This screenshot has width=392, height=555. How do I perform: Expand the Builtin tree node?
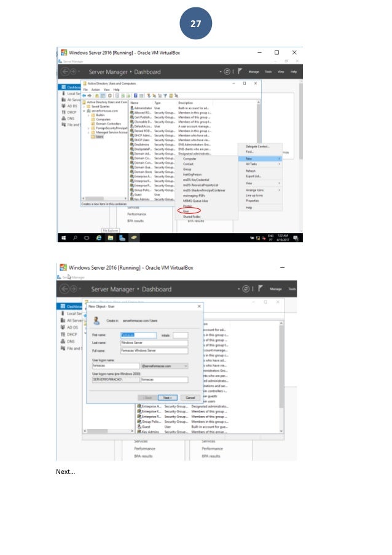click(x=88, y=115)
